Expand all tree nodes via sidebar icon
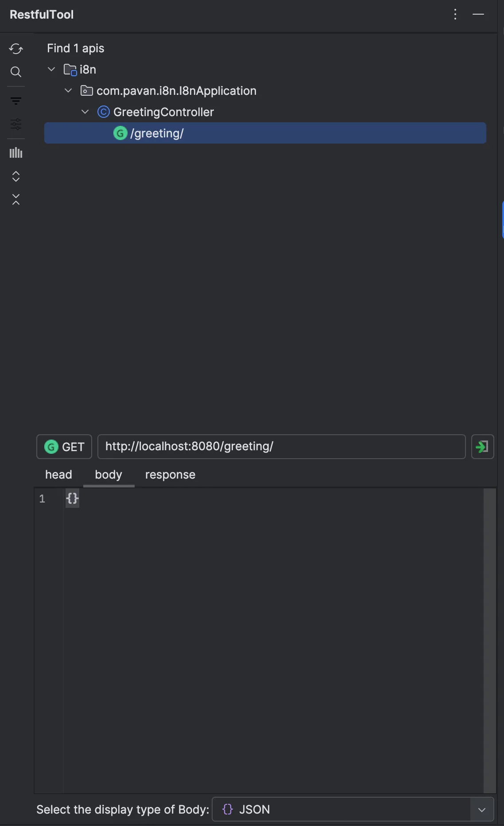Image resolution: width=504 pixels, height=826 pixels. click(x=16, y=176)
